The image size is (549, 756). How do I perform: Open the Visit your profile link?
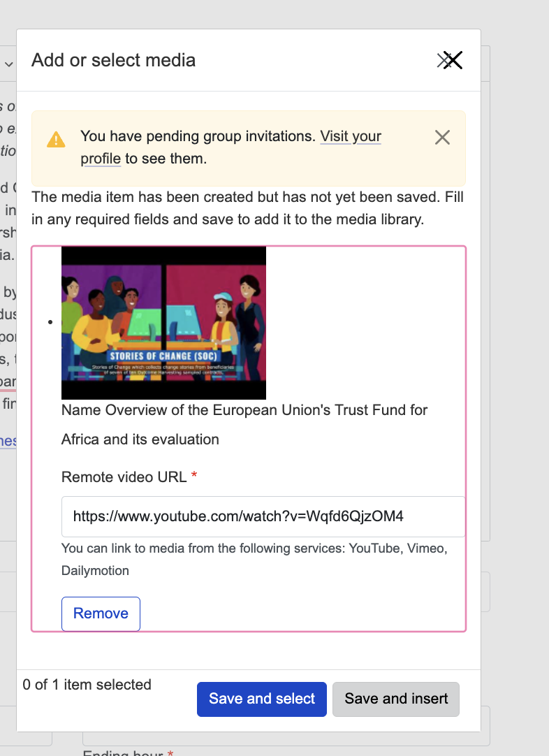point(351,136)
